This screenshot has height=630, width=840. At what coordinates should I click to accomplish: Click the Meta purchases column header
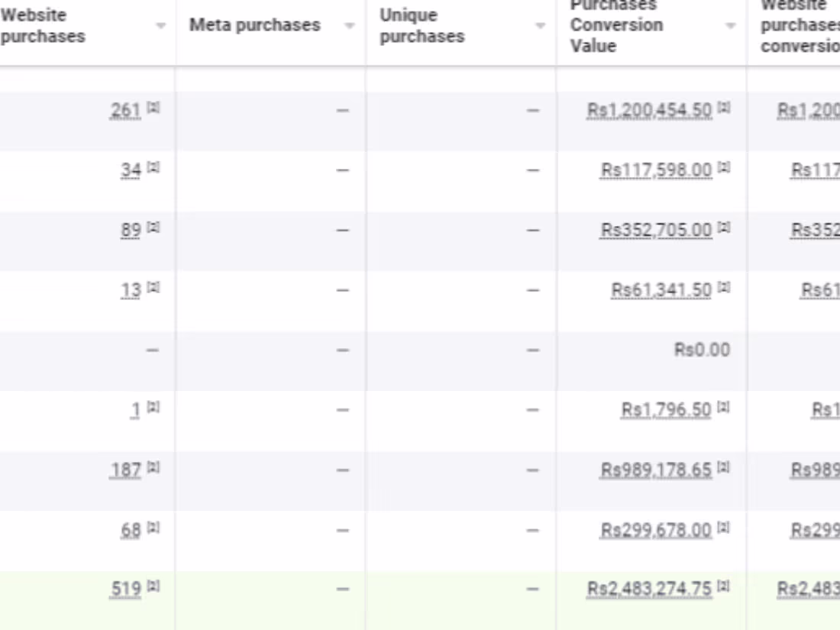coord(254,25)
